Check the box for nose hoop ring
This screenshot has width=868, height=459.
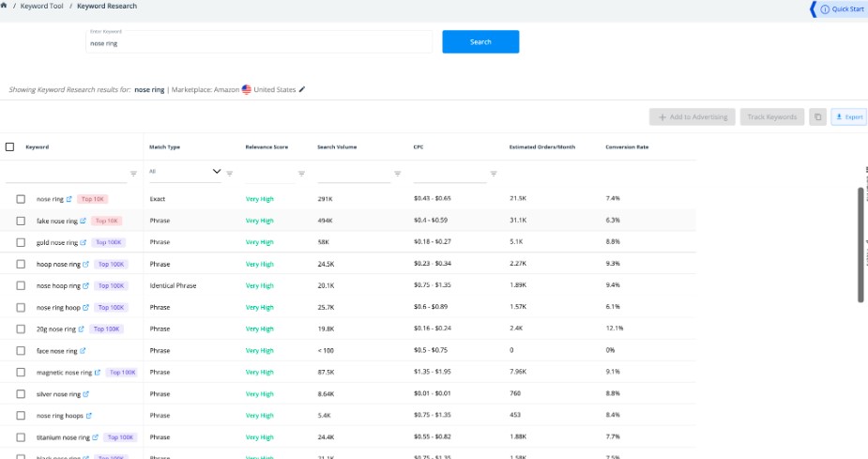[x=21, y=285]
